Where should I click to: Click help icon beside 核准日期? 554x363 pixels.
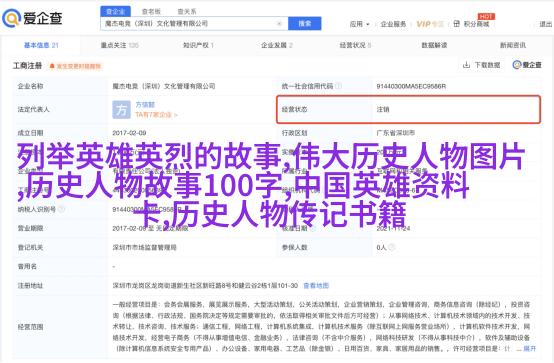click(312, 228)
